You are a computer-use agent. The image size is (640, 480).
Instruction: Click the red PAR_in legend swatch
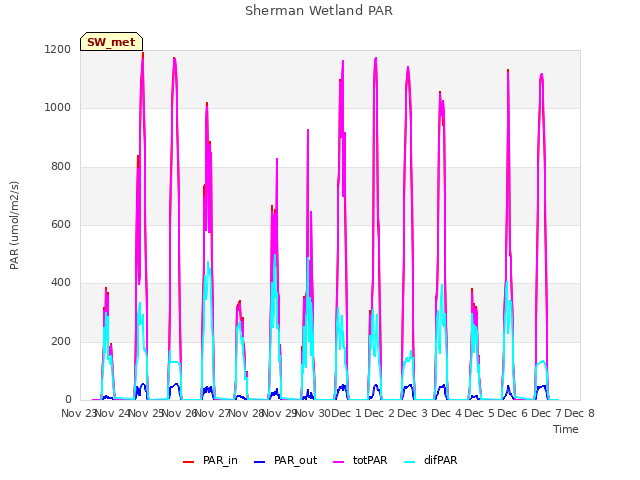point(188,462)
